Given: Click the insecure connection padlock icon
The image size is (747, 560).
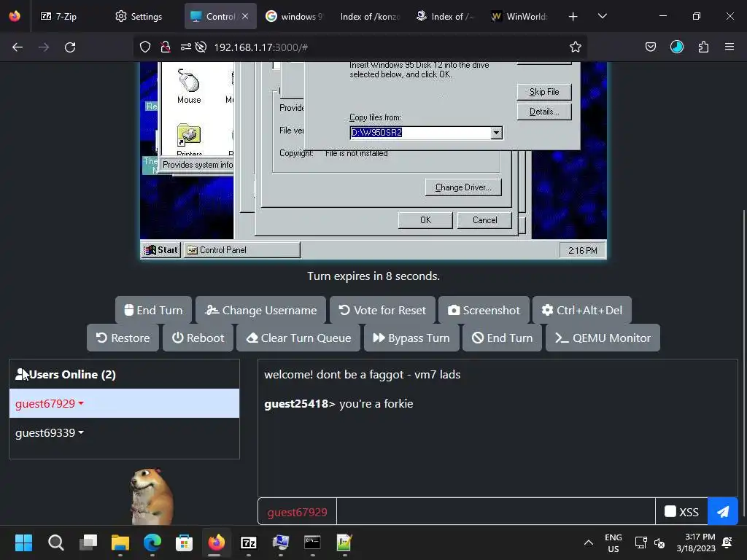Looking at the screenshot, I should 166,47.
